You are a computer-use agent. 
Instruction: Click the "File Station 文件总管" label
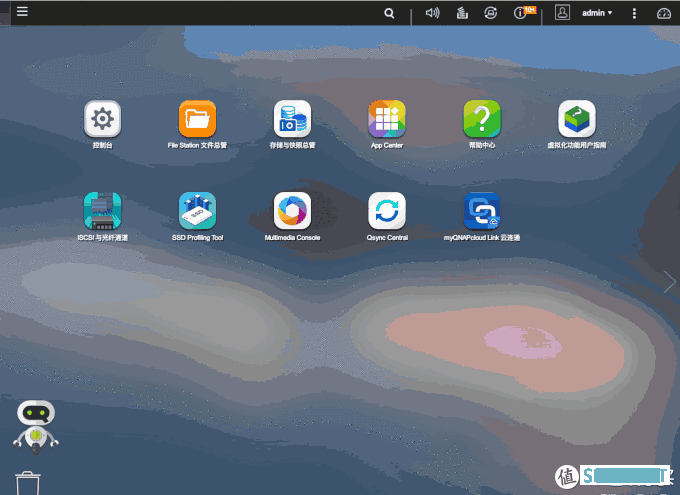(197, 145)
